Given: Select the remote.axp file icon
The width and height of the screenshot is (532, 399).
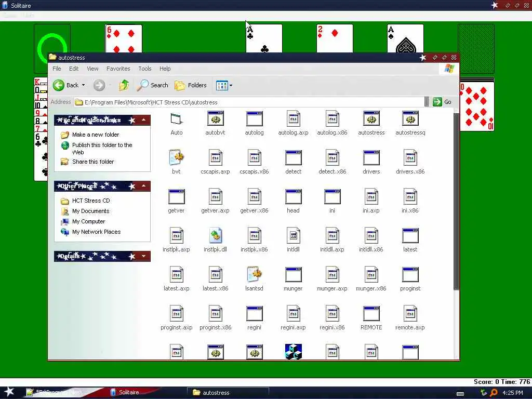Looking at the screenshot, I should point(410,314).
